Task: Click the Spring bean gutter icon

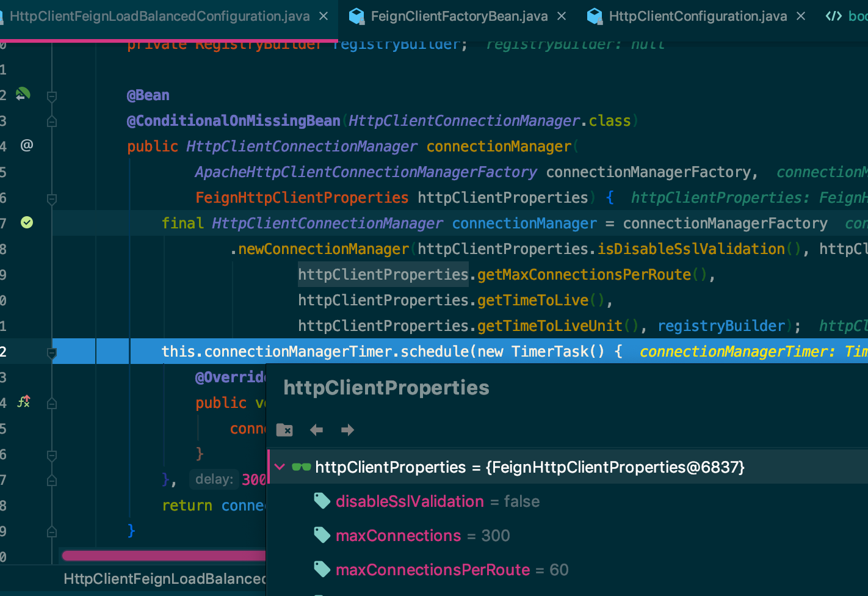Action: pos(23,94)
